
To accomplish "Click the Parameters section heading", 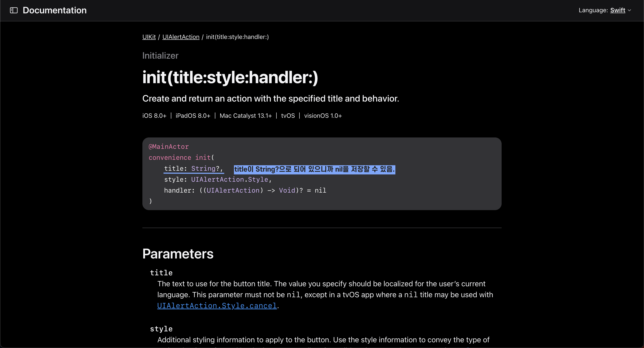I will [x=178, y=254].
